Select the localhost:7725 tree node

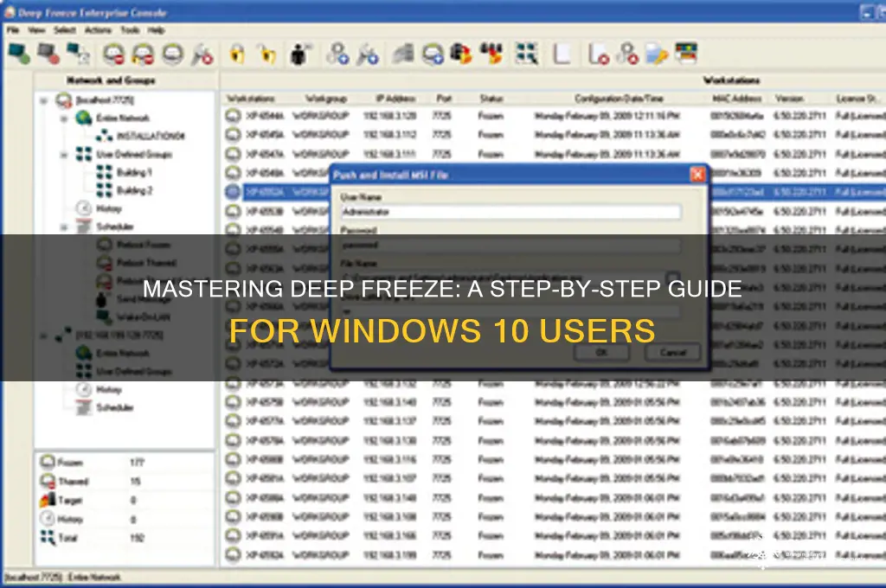105,100
